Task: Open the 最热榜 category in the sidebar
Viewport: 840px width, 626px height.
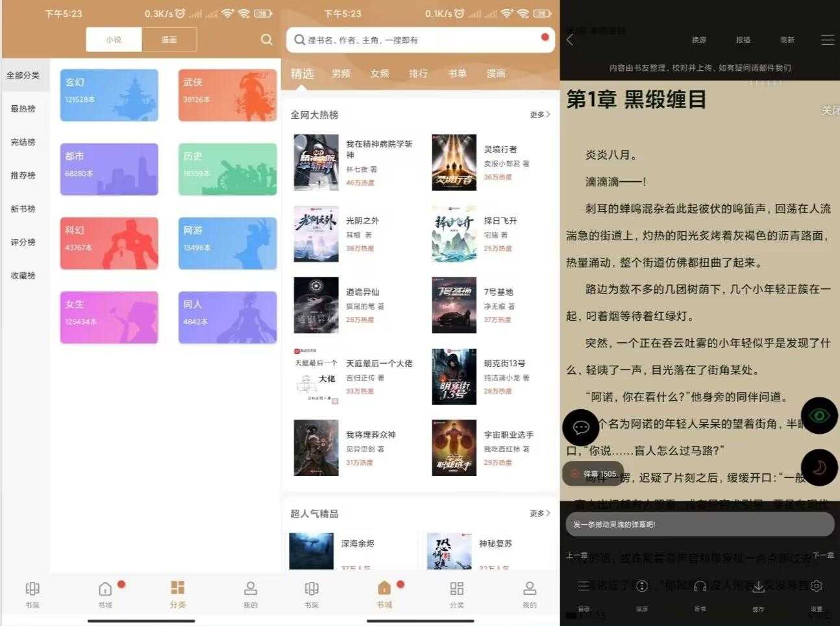Action: (x=23, y=108)
